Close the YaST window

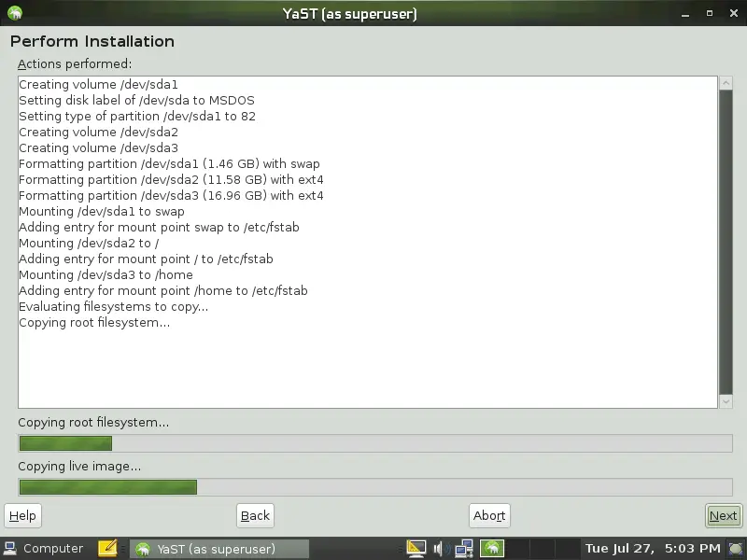pyautogui.click(x=732, y=13)
